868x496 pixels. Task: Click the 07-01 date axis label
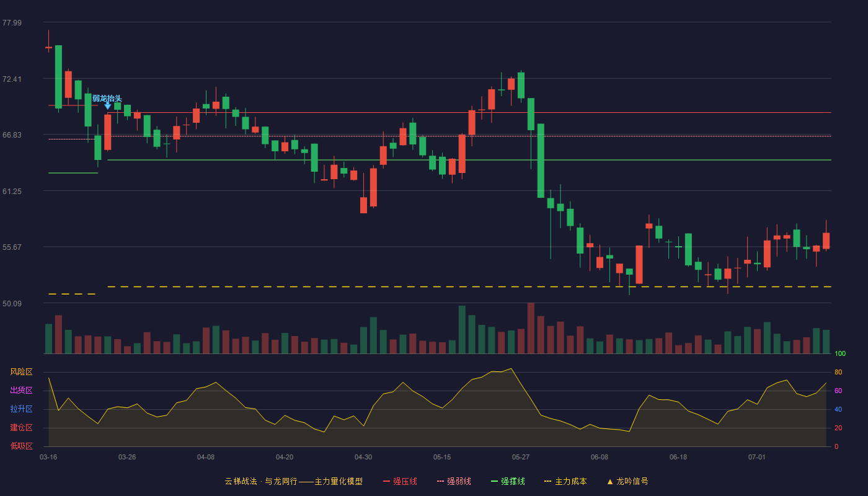(x=757, y=457)
